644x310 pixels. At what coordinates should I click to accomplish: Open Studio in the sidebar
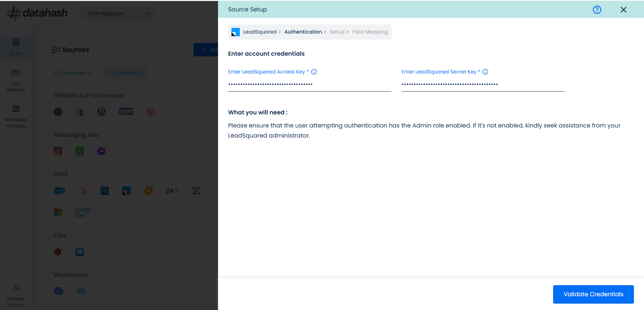point(16,47)
